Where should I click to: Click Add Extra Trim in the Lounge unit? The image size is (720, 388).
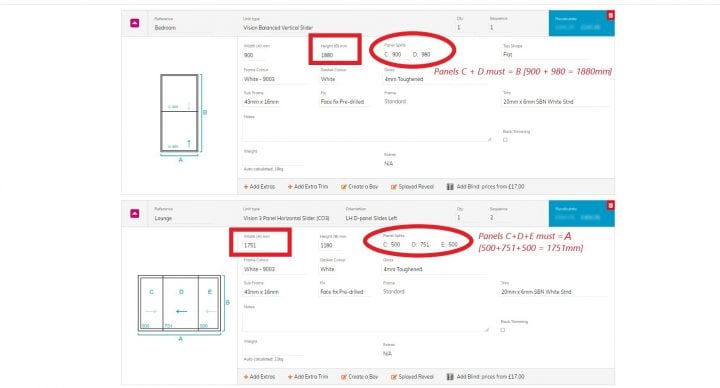point(308,377)
